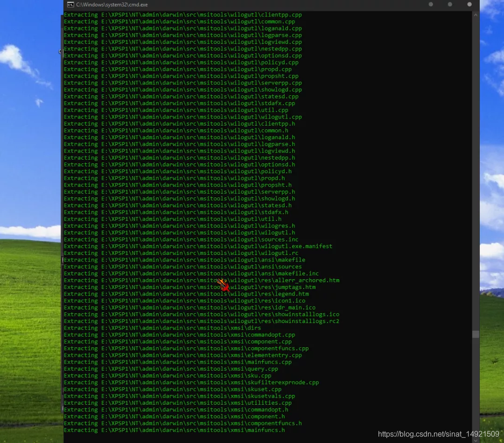Click the line ending in wilogutl\stdafx.cpp
This screenshot has height=443, width=504.
pos(179,103)
